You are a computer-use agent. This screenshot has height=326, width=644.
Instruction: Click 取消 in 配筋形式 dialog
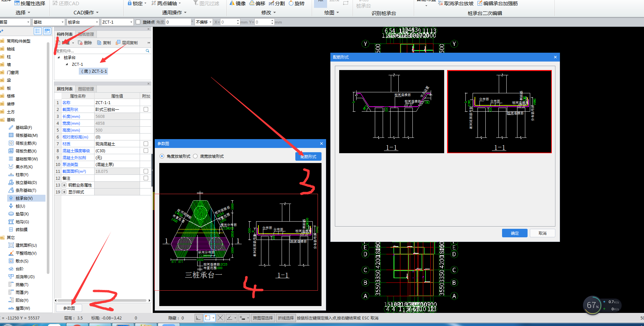point(543,233)
